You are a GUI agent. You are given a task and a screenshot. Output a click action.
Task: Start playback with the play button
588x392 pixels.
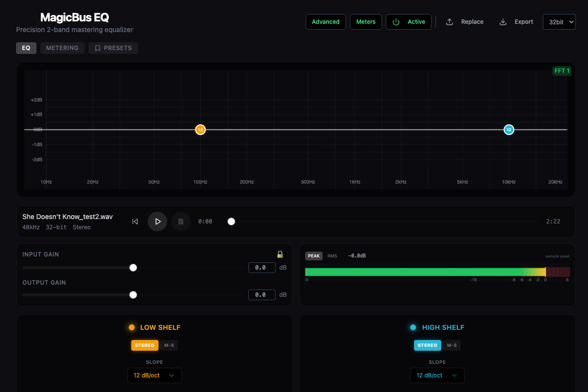[x=157, y=222]
